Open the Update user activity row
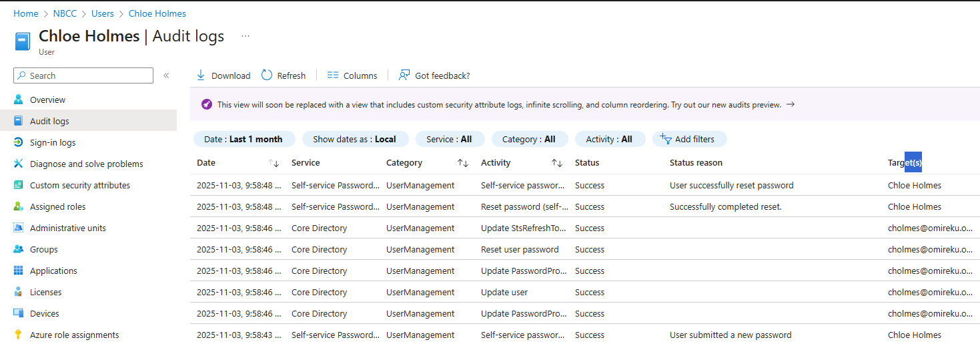 tap(585, 292)
